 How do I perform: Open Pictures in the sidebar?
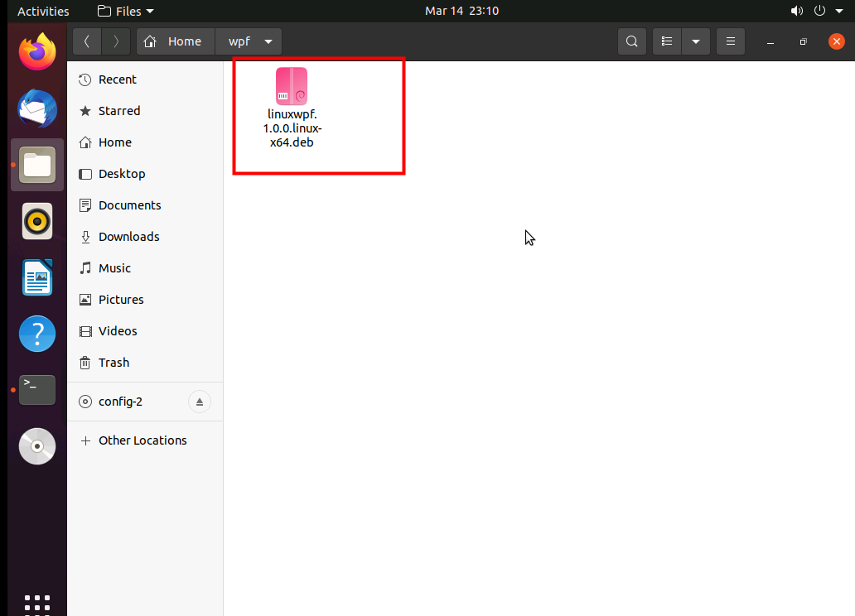click(145, 300)
